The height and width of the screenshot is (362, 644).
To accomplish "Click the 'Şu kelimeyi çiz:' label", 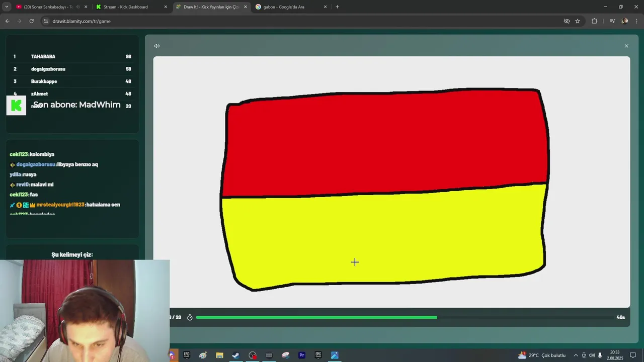I will (x=72, y=254).
